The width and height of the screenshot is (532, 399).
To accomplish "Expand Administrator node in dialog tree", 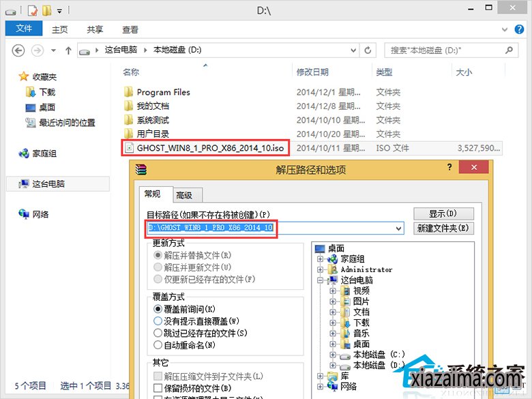I will [x=320, y=269].
